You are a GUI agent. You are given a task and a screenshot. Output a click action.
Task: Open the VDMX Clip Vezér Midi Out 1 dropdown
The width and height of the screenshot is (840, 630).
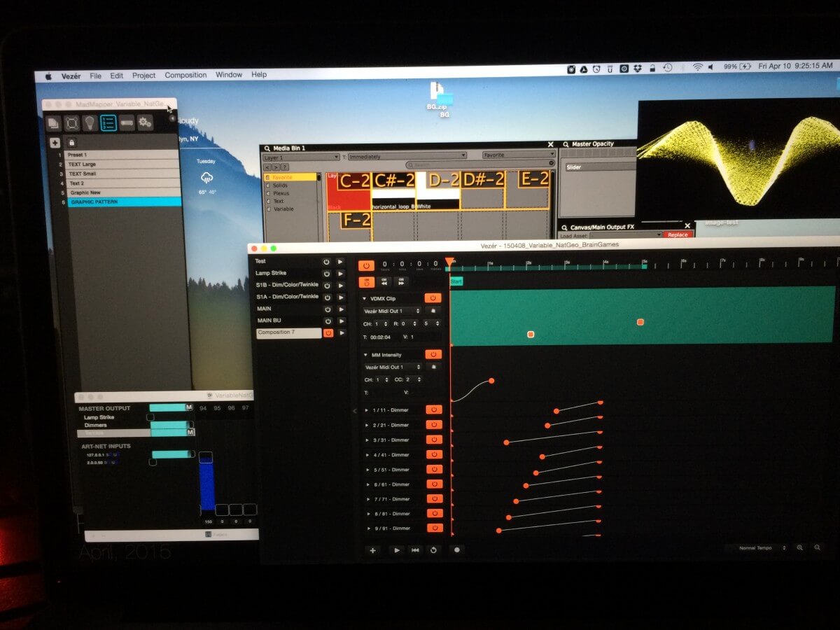click(x=392, y=311)
